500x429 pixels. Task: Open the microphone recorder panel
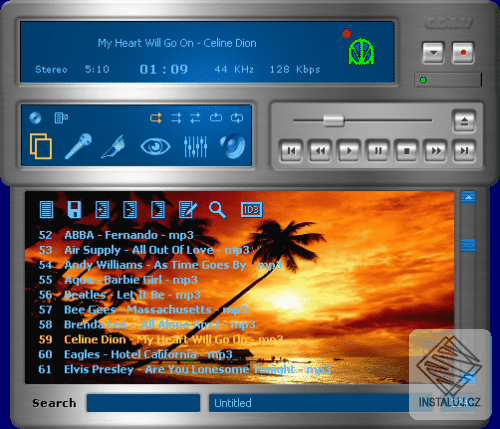78,146
